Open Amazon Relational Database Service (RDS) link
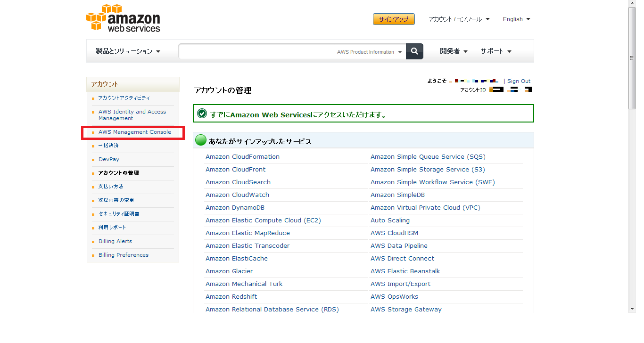Image resolution: width=644 pixels, height=343 pixels. point(272,310)
